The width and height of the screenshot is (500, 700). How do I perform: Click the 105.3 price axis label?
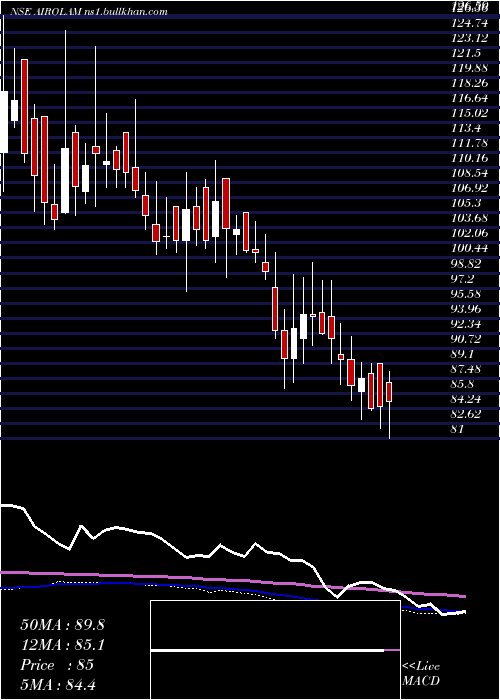tap(466, 204)
